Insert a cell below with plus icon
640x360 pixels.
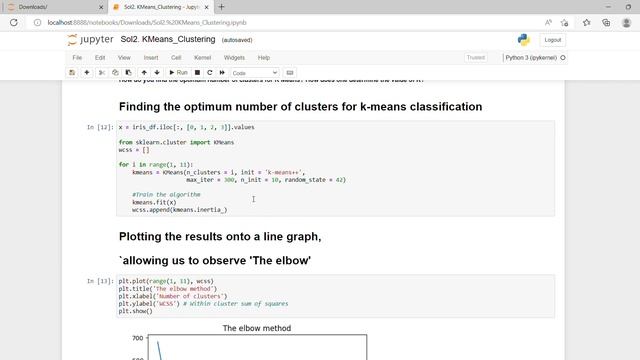(x=87, y=73)
